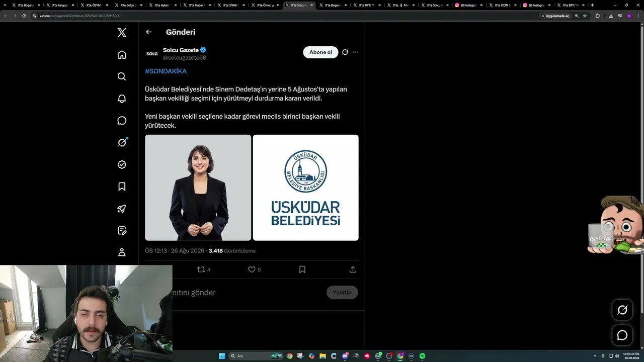Image resolution: width=644 pixels, height=362 pixels.
Task: Share the post with the share icon
Action: click(x=353, y=269)
